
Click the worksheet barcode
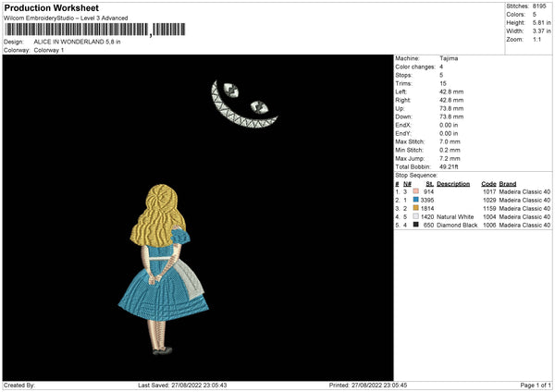pos(94,30)
